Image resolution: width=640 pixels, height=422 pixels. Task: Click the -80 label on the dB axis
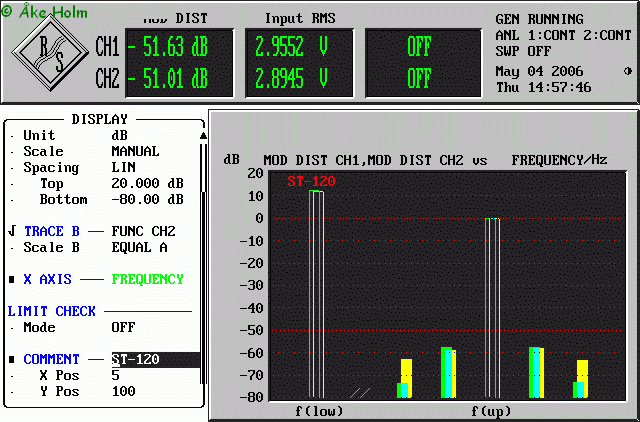pos(251,397)
